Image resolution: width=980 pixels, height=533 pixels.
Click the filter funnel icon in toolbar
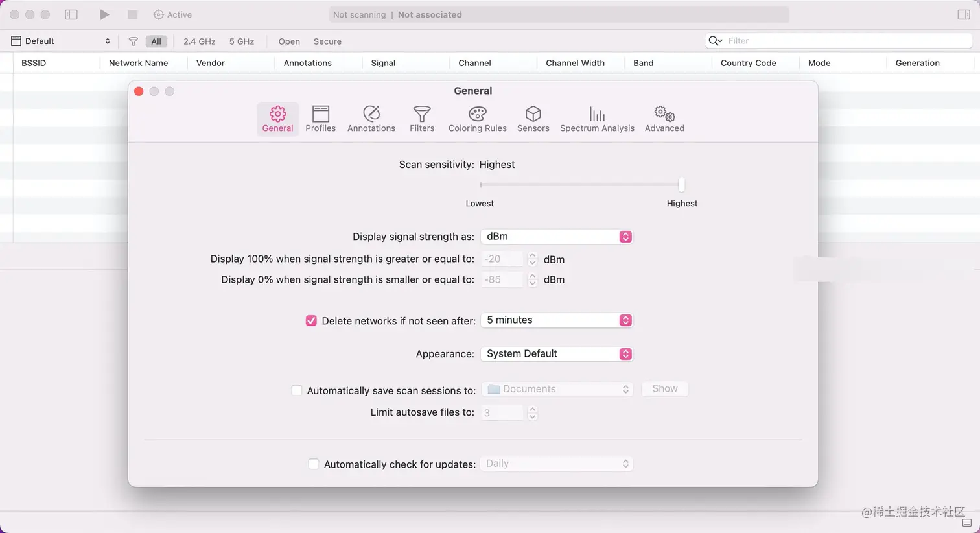point(133,41)
